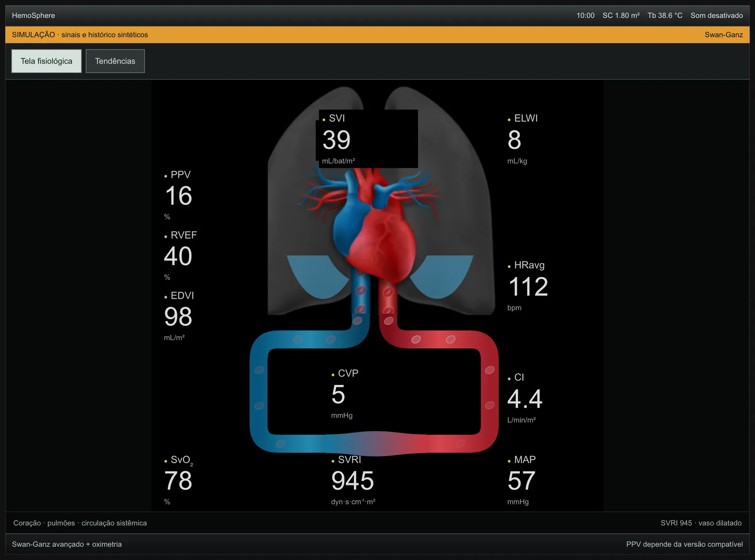Click the HemoSphere title
Screen dimensions: 755x560
[x=34, y=16]
